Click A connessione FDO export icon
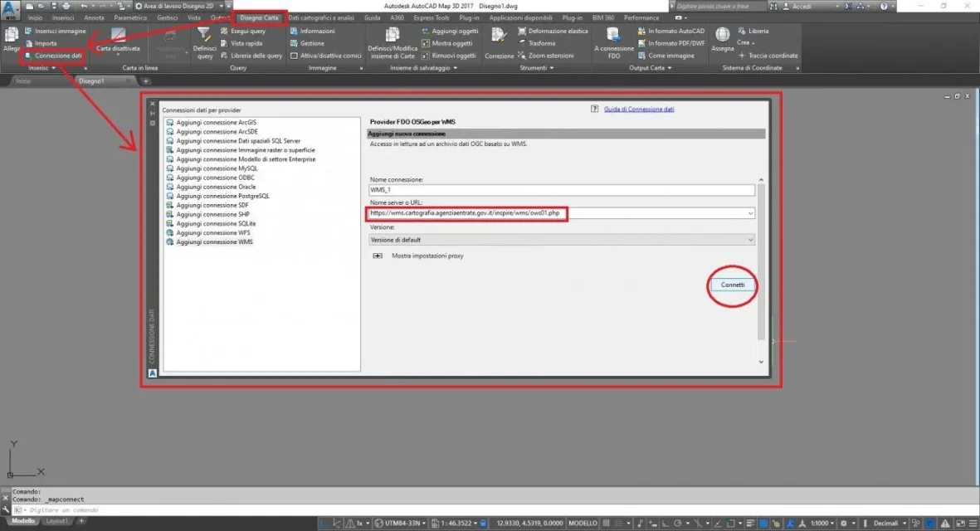This screenshot has width=980, height=531. coord(614,43)
